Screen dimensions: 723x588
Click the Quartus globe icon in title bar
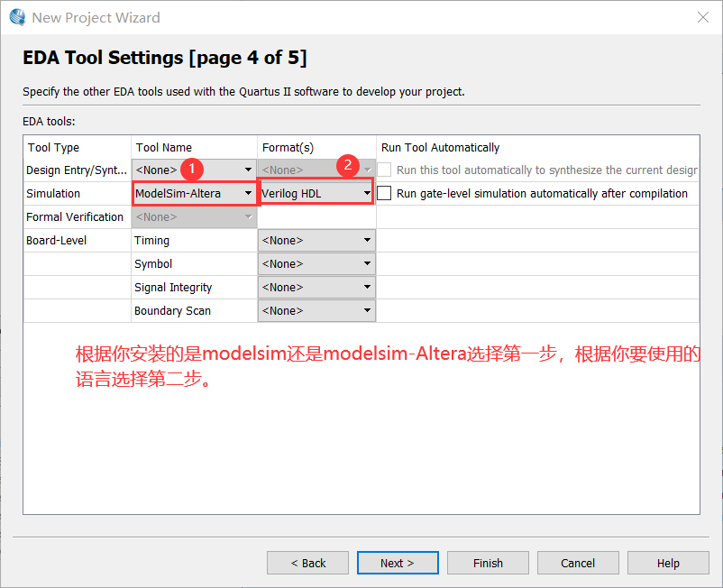(17, 17)
